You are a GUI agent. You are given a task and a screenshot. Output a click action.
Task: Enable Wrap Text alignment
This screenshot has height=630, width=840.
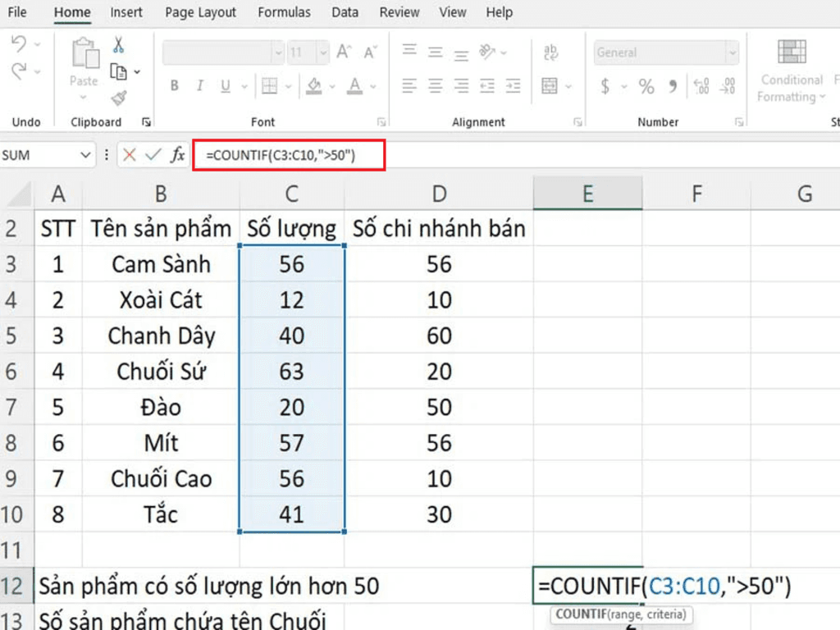[x=551, y=52]
